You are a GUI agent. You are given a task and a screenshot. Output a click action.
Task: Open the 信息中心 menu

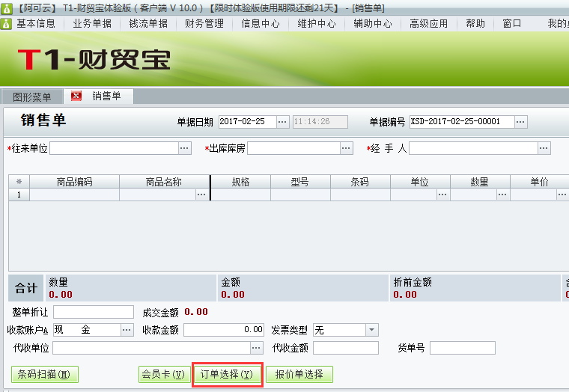[261, 24]
